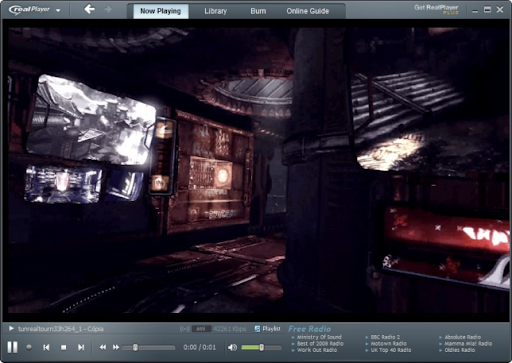Switch to the Now Playing tab
Viewport: 512px width, 363px height.
click(x=161, y=11)
